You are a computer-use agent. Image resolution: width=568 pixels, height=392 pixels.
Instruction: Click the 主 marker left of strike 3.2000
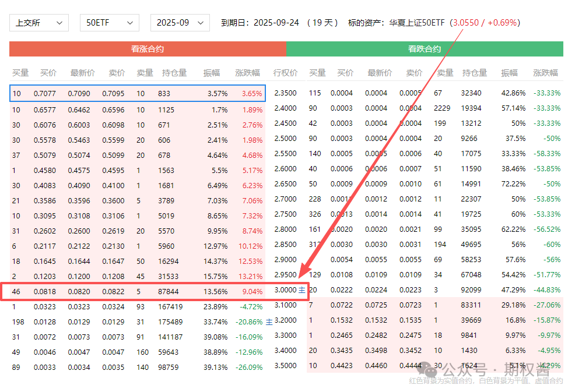click(x=269, y=321)
